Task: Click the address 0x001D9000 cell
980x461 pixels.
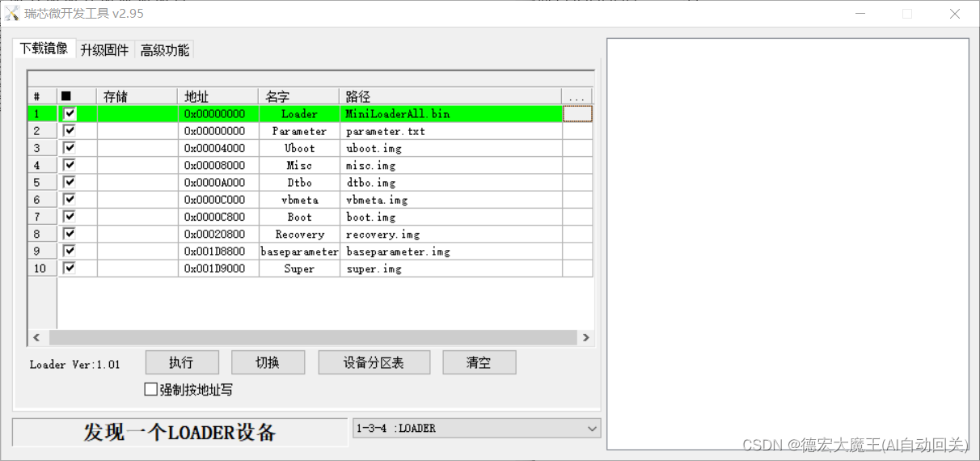Action: 218,269
